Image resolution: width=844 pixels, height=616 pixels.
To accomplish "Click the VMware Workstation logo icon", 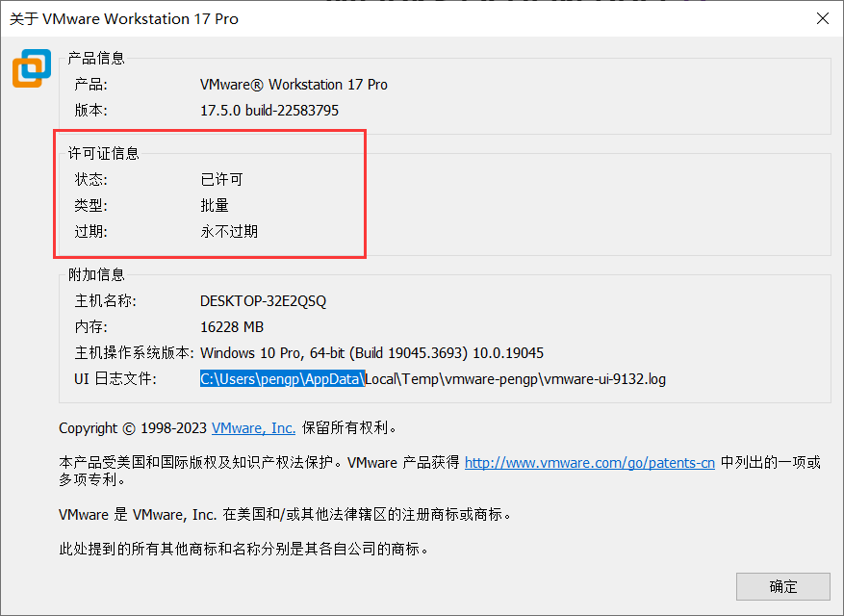I will [32, 67].
